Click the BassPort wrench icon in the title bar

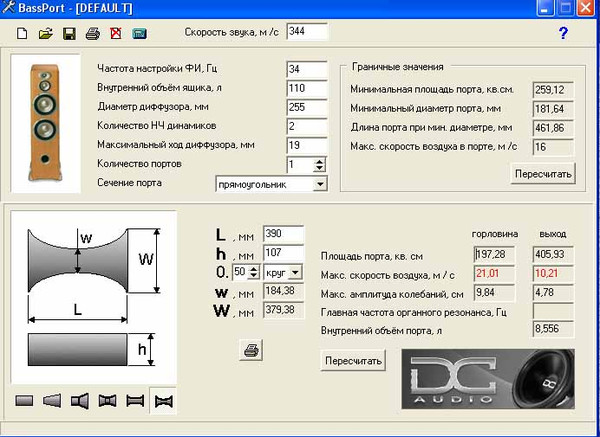pyautogui.click(x=8, y=7)
